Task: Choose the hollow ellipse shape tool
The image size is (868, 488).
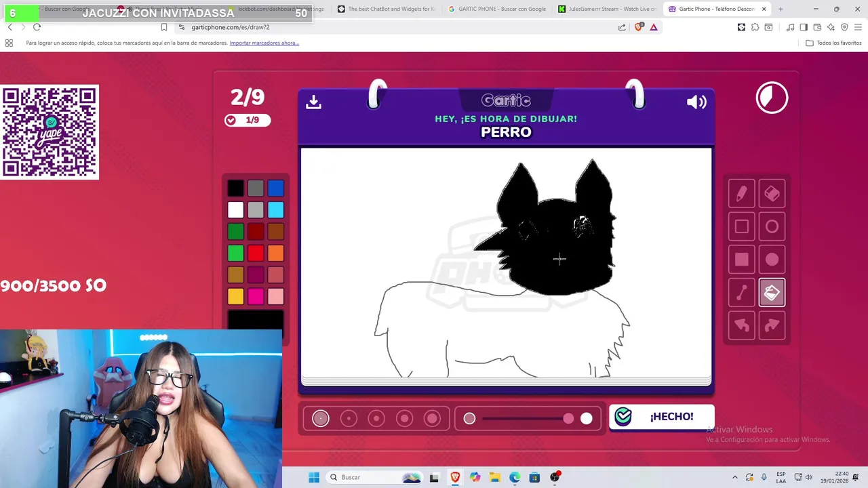Action: (x=772, y=227)
